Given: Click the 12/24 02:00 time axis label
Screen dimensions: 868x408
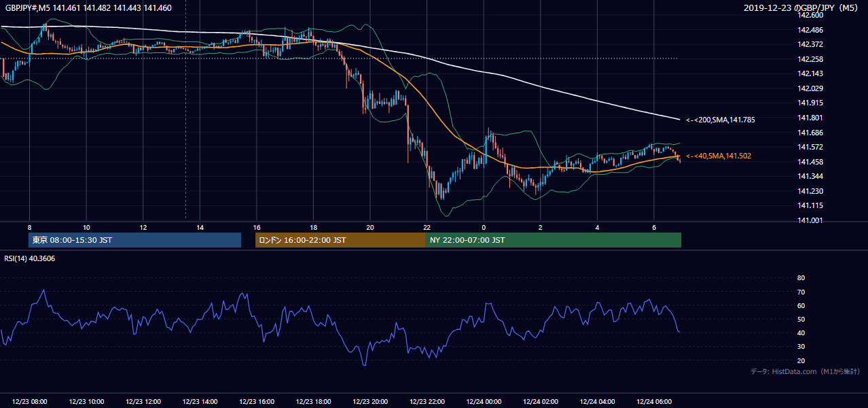Looking at the screenshot, I should (541, 402).
